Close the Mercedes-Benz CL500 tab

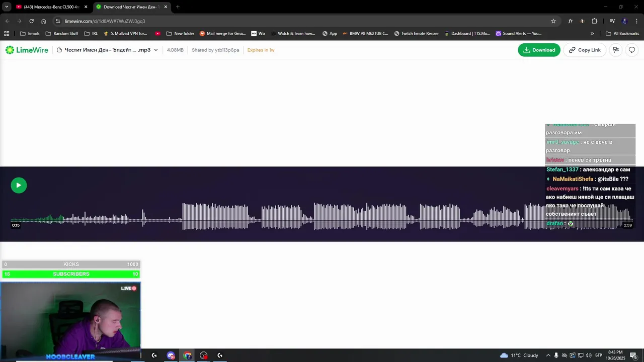pyautogui.click(x=86, y=7)
